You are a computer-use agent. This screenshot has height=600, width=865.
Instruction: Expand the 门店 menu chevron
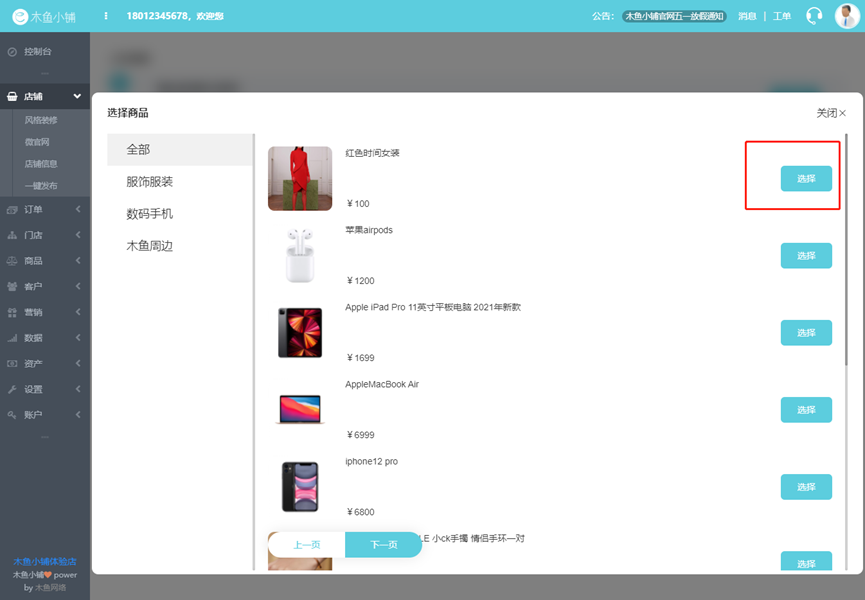pyautogui.click(x=78, y=235)
